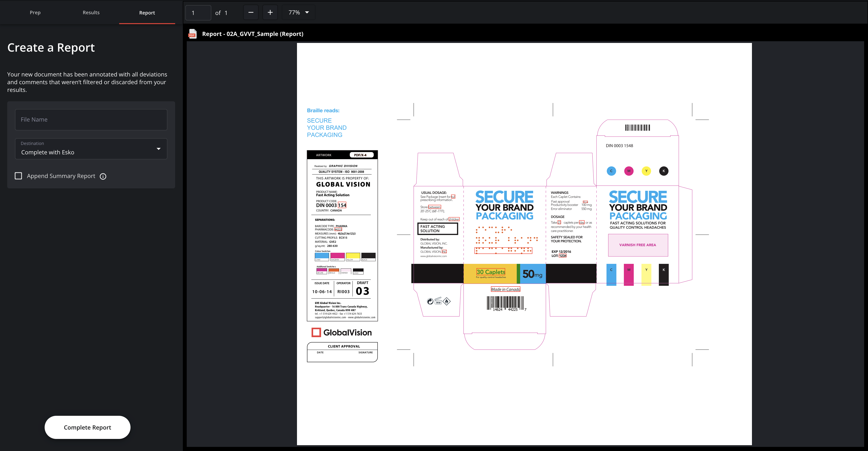Click the barcode on top carton flap
868x451 pixels.
(637, 128)
